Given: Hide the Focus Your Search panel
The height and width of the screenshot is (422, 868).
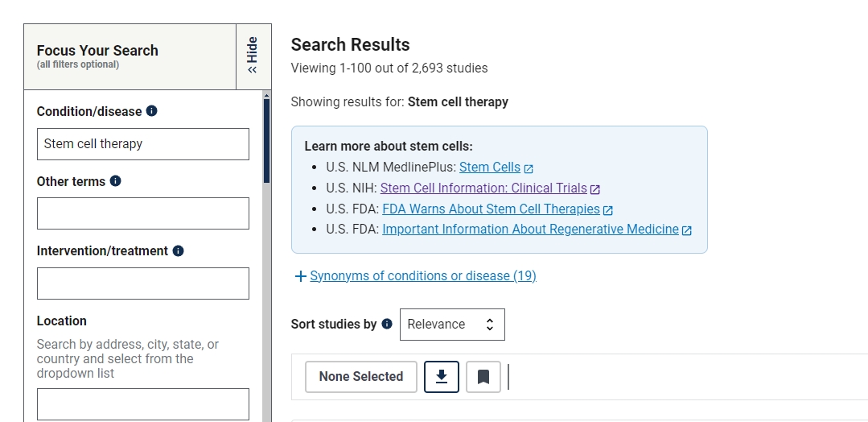Looking at the screenshot, I should tap(253, 56).
